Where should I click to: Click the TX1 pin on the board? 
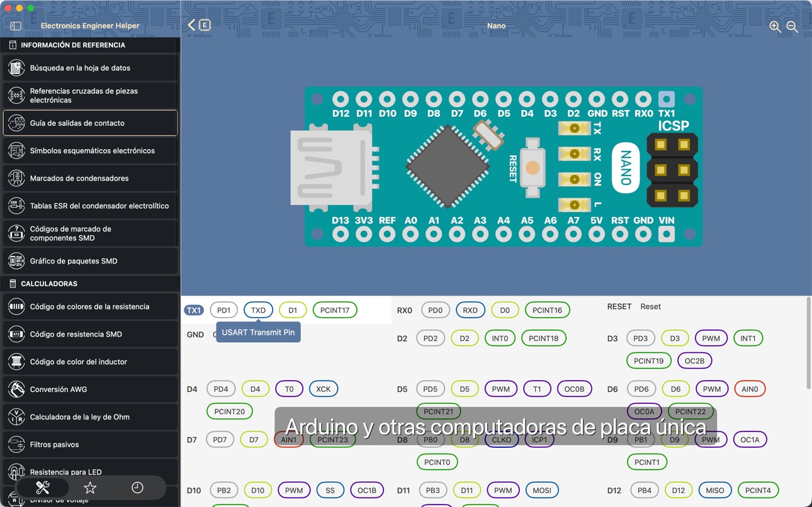666,99
